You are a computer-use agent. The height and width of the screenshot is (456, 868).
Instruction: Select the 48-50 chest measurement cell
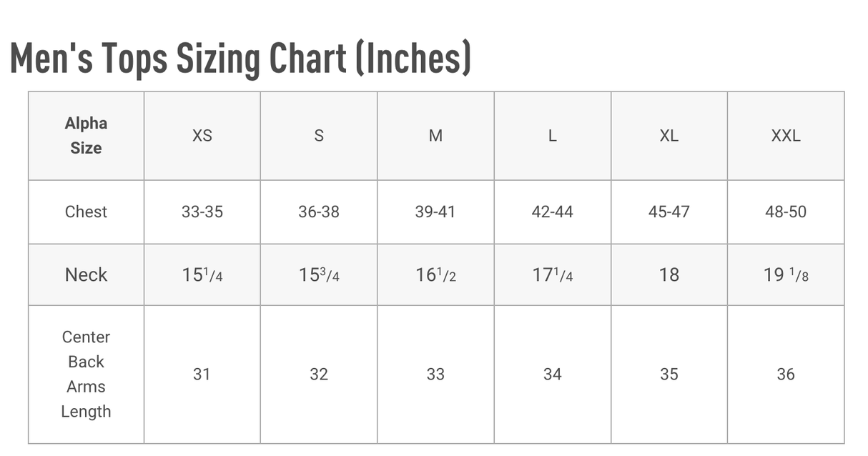[x=785, y=212]
